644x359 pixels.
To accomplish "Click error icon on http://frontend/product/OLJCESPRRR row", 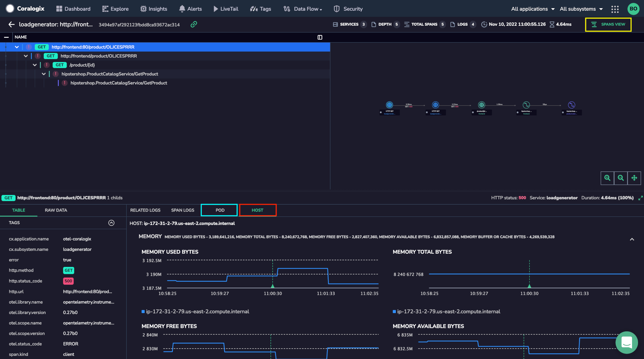I will (38, 56).
